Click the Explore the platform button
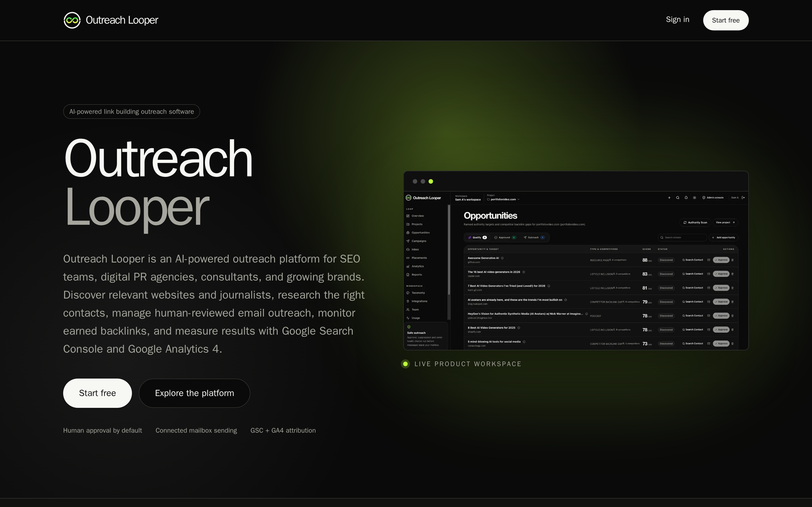812x507 pixels. tap(194, 393)
